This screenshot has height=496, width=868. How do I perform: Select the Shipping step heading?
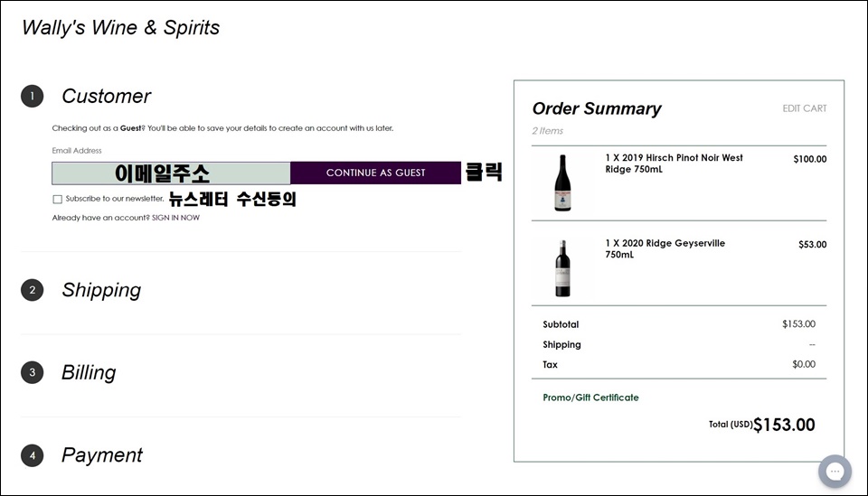click(101, 290)
